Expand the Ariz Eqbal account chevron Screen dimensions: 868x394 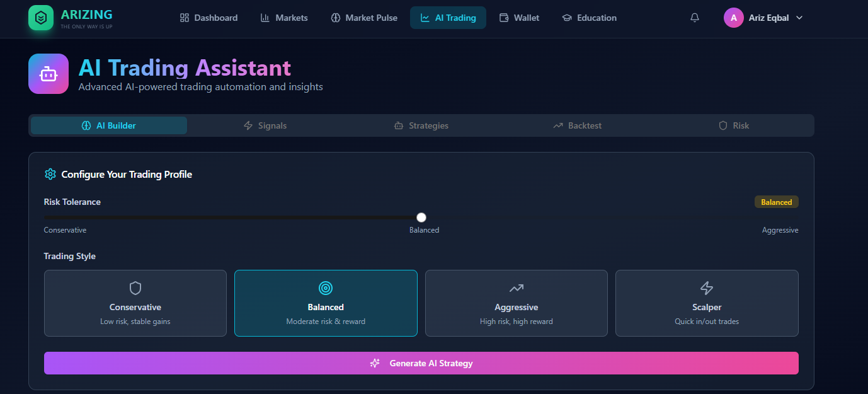[x=799, y=18]
